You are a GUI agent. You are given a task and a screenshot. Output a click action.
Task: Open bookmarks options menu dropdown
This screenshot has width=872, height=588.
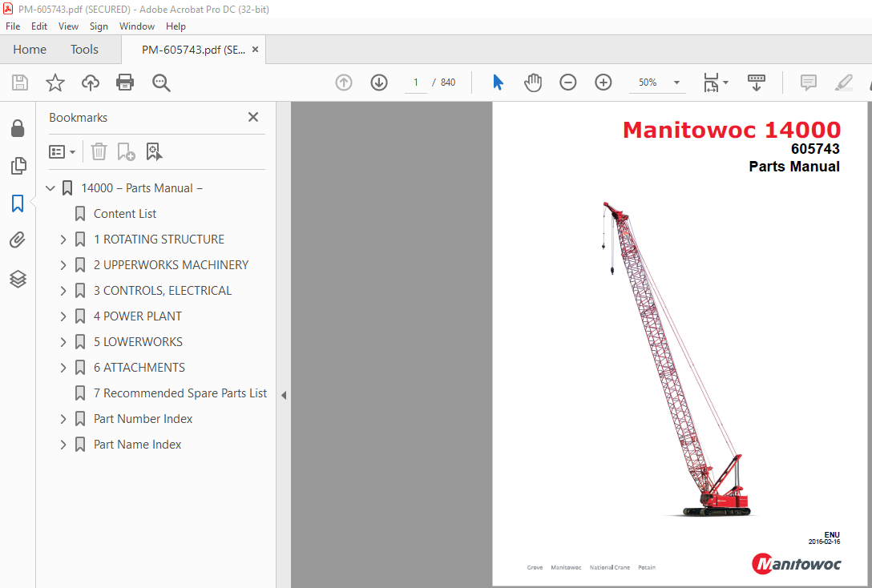pos(63,151)
